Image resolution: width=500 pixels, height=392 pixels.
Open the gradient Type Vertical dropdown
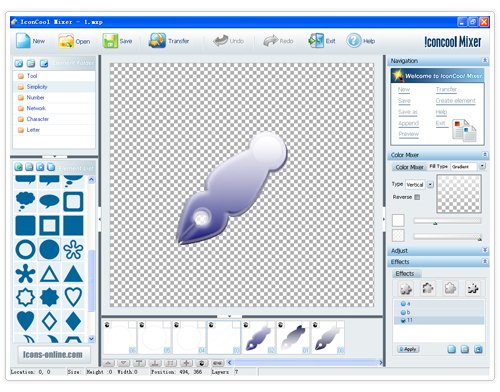coord(430,184)
